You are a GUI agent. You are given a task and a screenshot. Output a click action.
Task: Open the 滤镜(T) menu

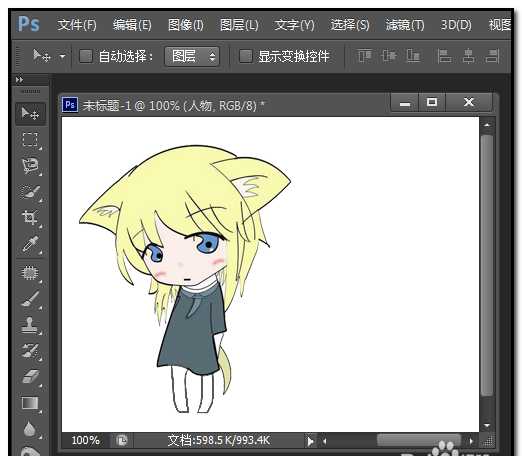coord(405,25)
